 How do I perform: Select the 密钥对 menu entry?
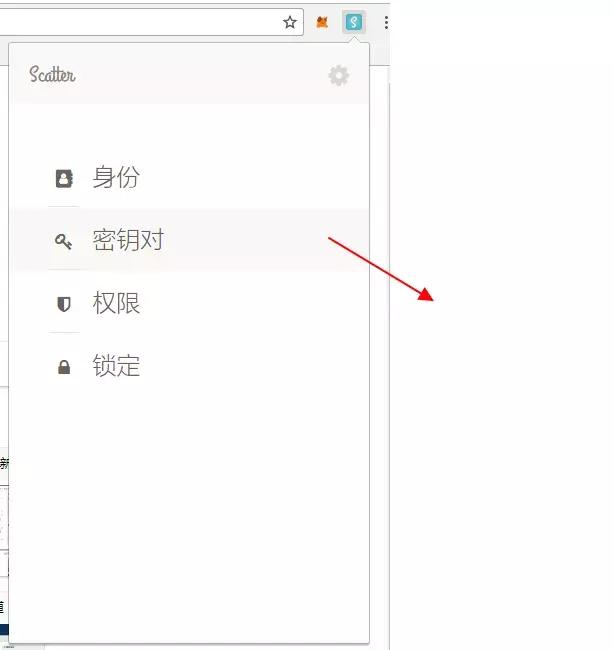[x=189, y=240]
